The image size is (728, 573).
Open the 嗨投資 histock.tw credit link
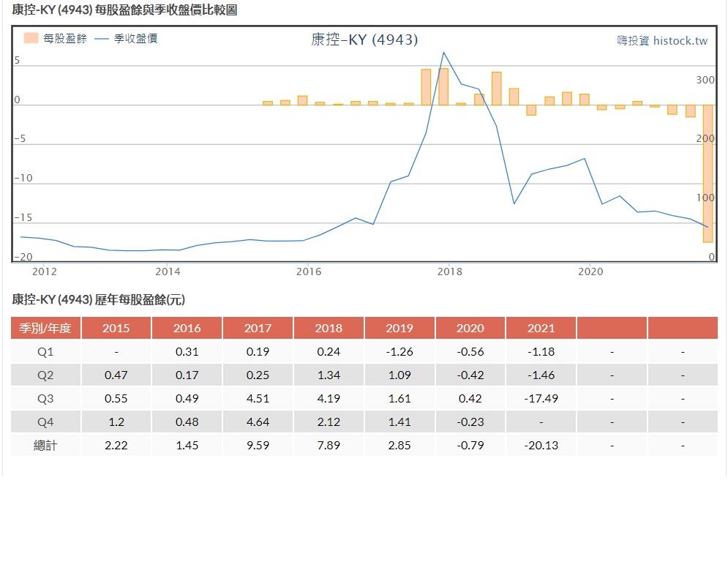[x=661, y=41]
